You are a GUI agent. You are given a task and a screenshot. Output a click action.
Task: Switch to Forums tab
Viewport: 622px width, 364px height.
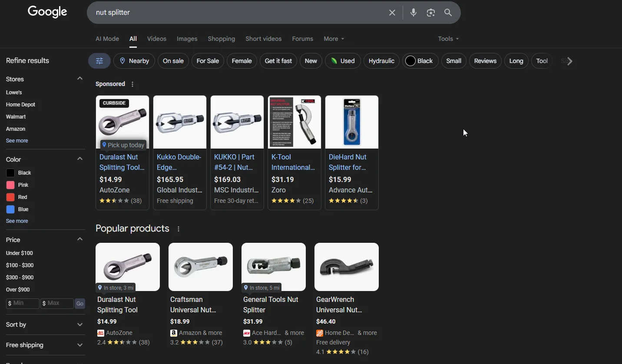[x=303, y=39]
